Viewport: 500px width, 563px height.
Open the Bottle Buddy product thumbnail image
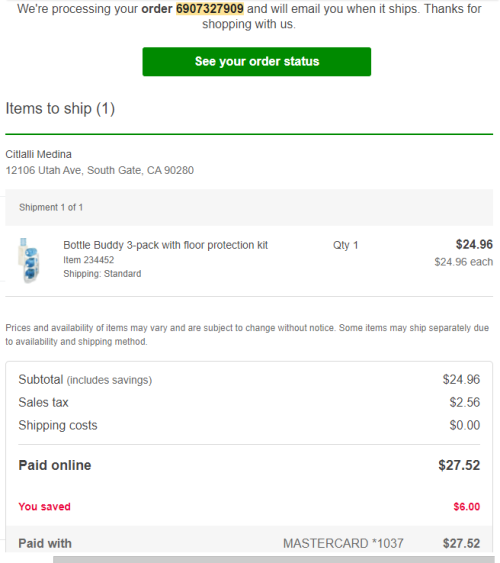pos(28,260)
